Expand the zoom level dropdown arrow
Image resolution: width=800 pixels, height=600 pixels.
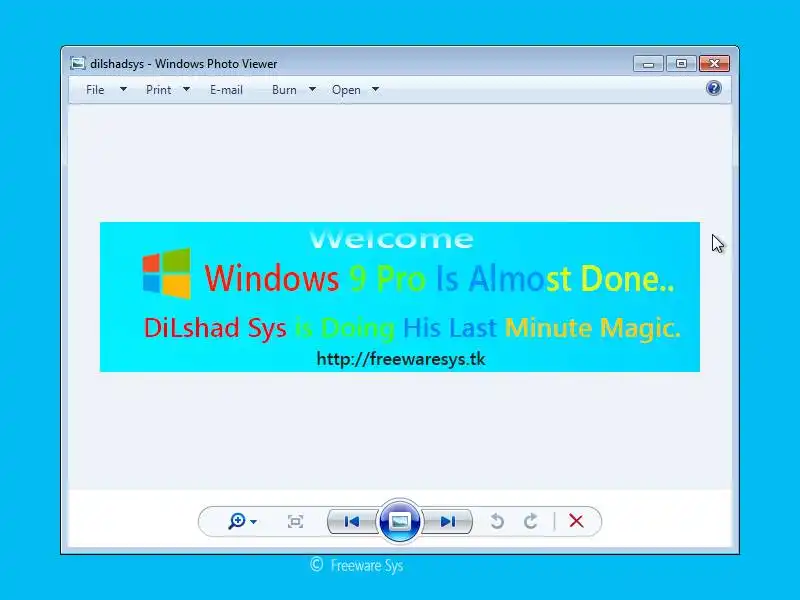pos(254,522)
